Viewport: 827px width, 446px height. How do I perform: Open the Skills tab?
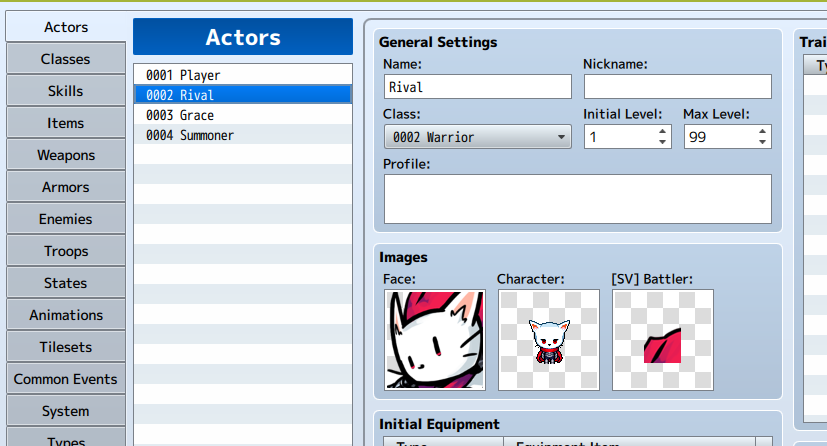pyautogui.click(x=66, y=91)
